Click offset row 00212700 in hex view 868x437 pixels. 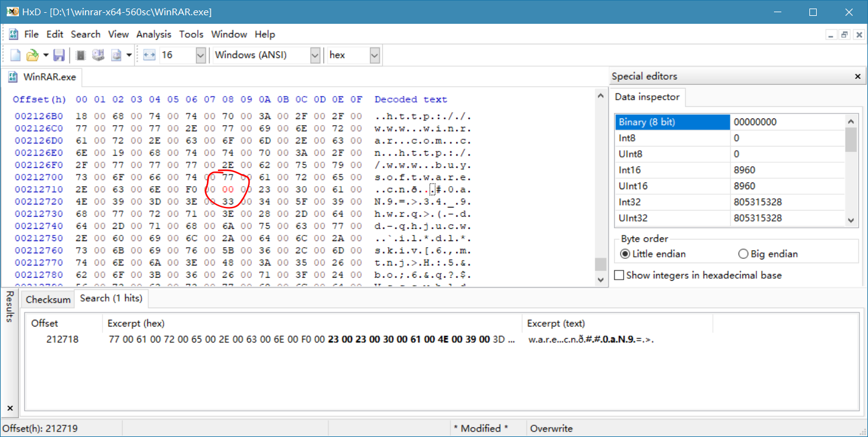coord(38,177)
